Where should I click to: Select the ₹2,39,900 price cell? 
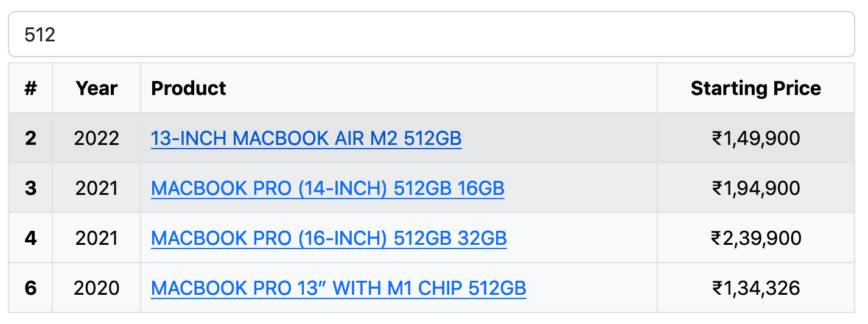click(x=755, y=238)
